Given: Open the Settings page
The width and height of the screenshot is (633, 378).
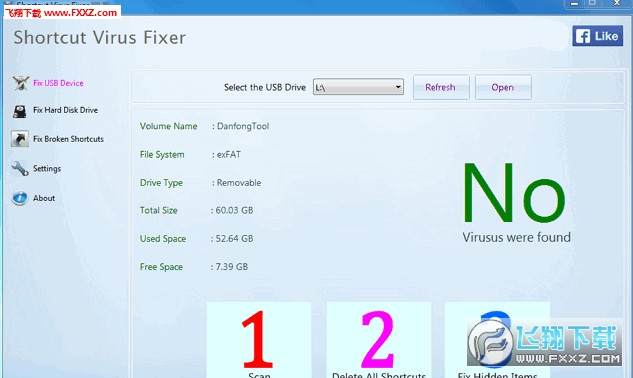Looking at the screenshot, I should click(x=47, y=168).
